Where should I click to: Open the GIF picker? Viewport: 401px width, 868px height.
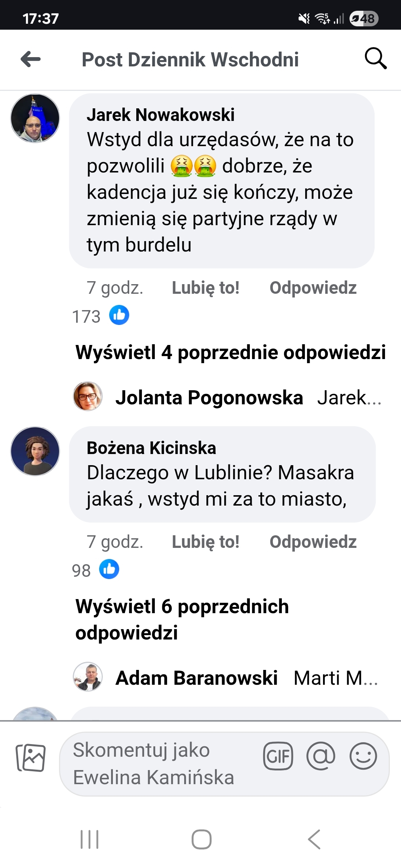[278, 756]
